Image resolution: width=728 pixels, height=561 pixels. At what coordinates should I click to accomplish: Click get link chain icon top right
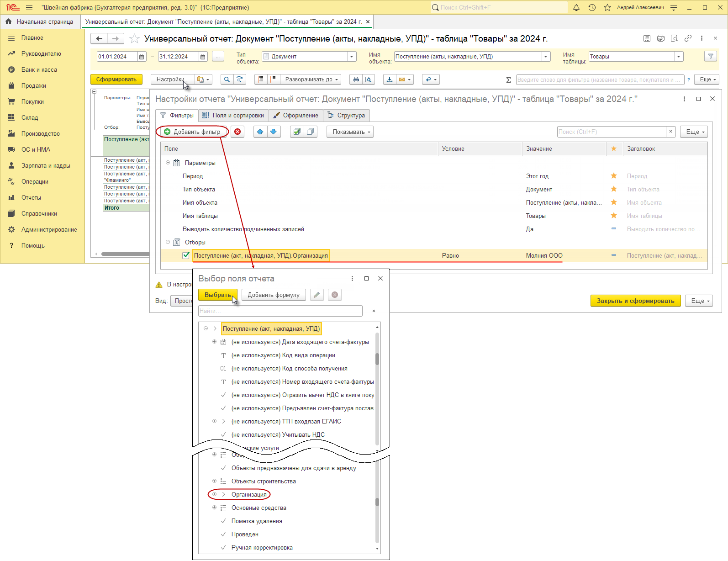pos(688,38)
